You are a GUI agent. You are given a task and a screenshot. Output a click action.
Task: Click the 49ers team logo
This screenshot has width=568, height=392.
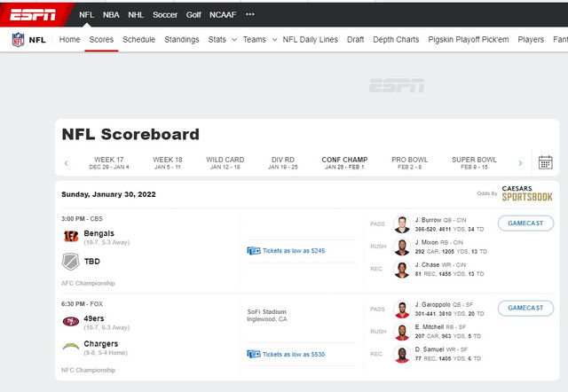point(71,321)
